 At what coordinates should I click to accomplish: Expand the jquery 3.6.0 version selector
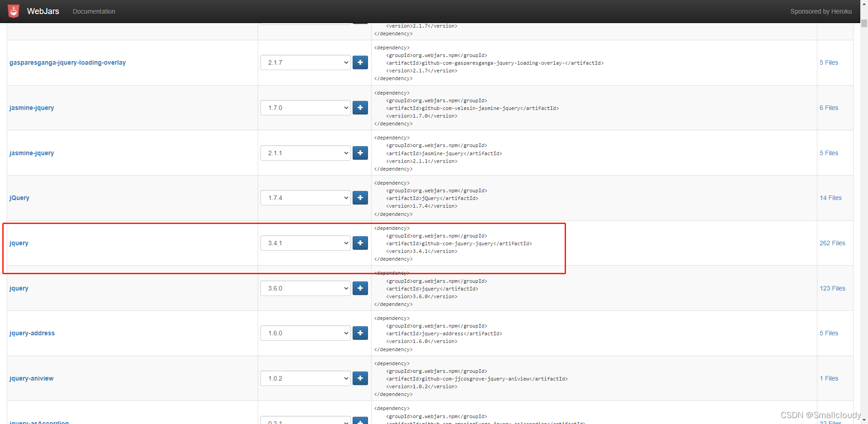tap(306, 288)
